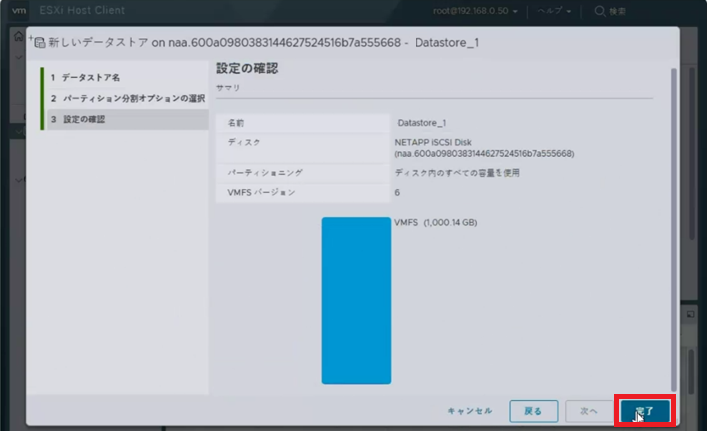Click the new datastore icon in dialog title

coord(38,42)
